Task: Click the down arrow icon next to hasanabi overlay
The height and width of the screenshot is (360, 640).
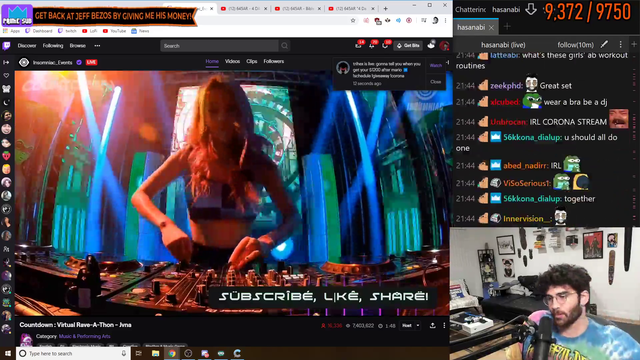Action: click(x=531, y=9)
